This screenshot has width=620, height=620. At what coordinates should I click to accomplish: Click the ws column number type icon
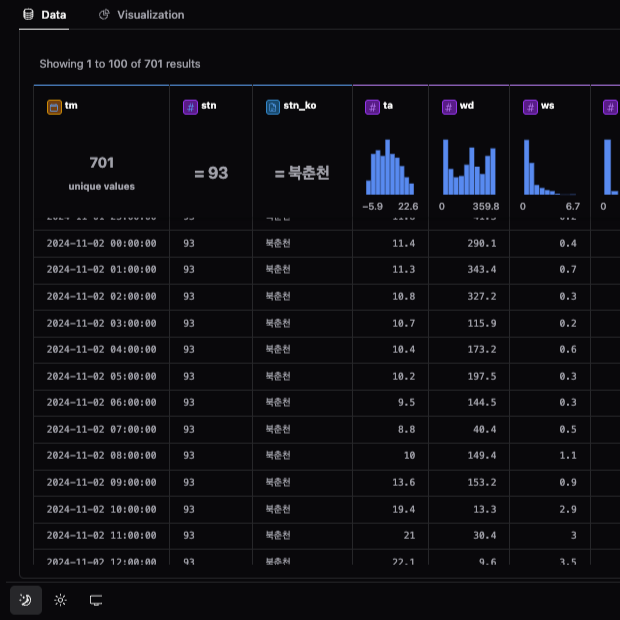point(529,106)
